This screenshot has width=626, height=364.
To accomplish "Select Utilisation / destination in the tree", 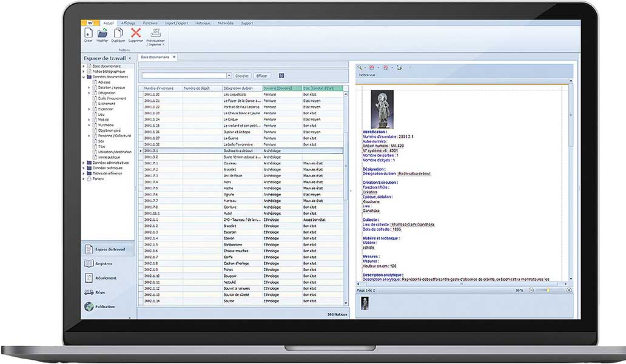I will pos(115,152).
